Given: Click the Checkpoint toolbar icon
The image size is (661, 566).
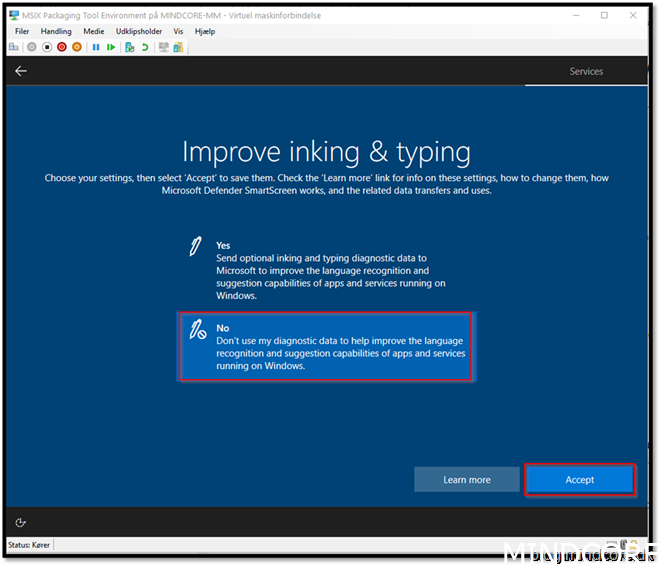Looking at the screenshot, I should pos(129,47).
